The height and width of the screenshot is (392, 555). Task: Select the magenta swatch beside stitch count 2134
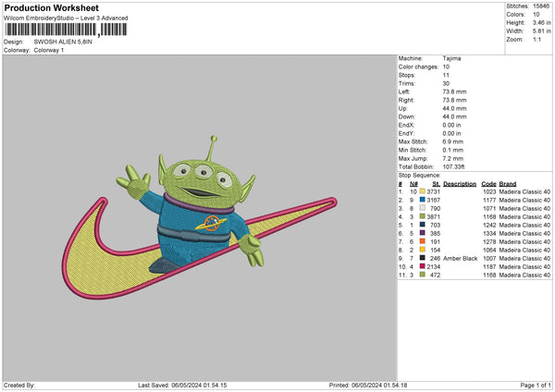click(423, 266)
